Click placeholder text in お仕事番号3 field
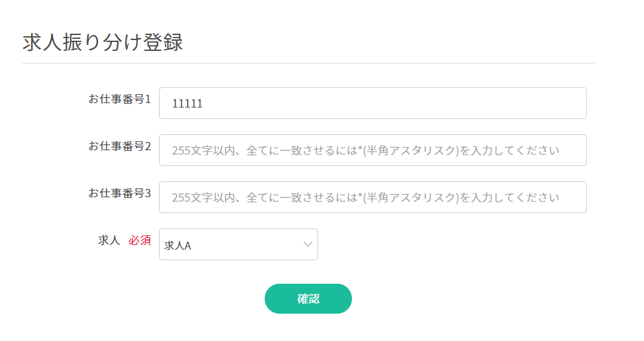644x341 pixels. [365, 198]
